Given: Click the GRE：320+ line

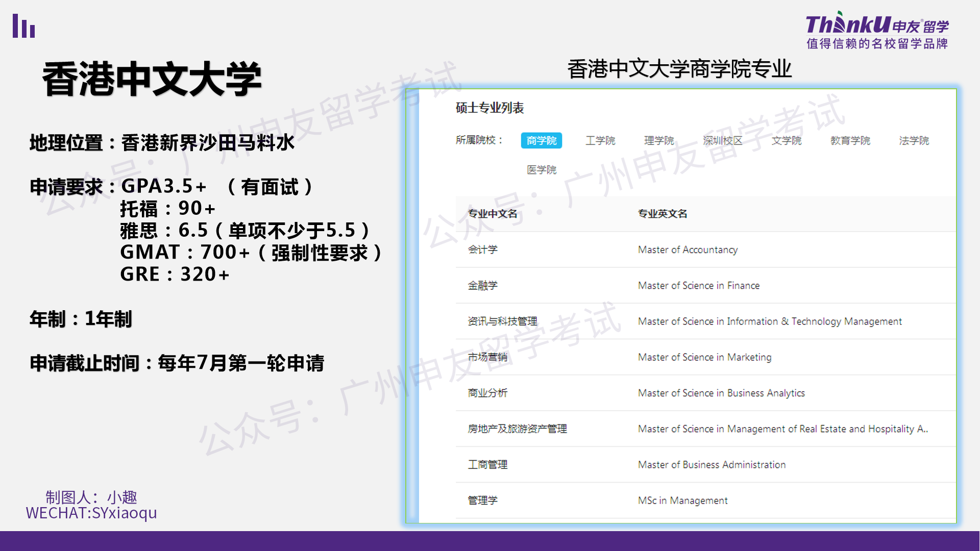Looking at the screenshot, I should [x=175, y=274].
